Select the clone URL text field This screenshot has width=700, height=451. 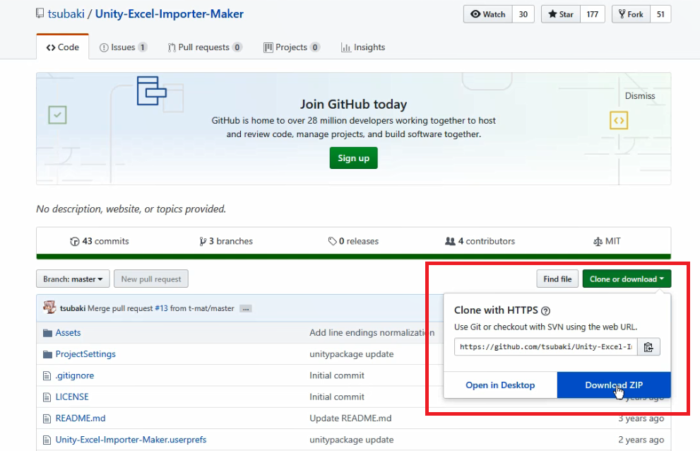tap(546, 347)
